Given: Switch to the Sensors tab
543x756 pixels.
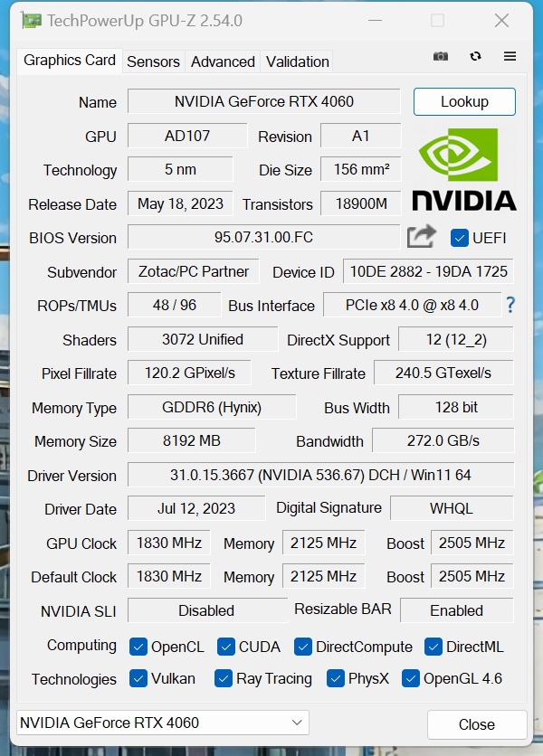Looking at the screenshot, I should [153, 61].
